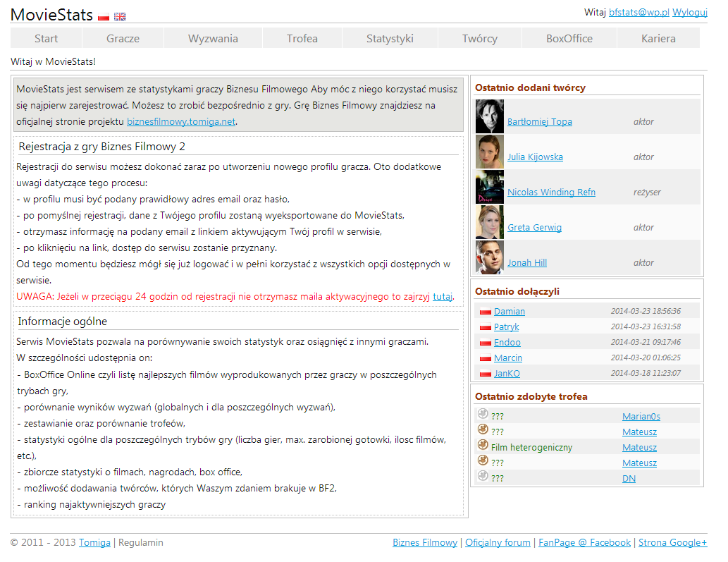728x562 pixels.
Task: Go to the Gracze section
Action: tap(123, 38)
